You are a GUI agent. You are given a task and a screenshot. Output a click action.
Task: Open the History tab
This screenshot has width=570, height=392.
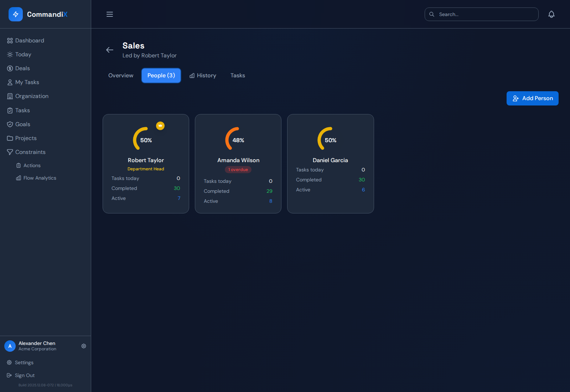(203, 76)
